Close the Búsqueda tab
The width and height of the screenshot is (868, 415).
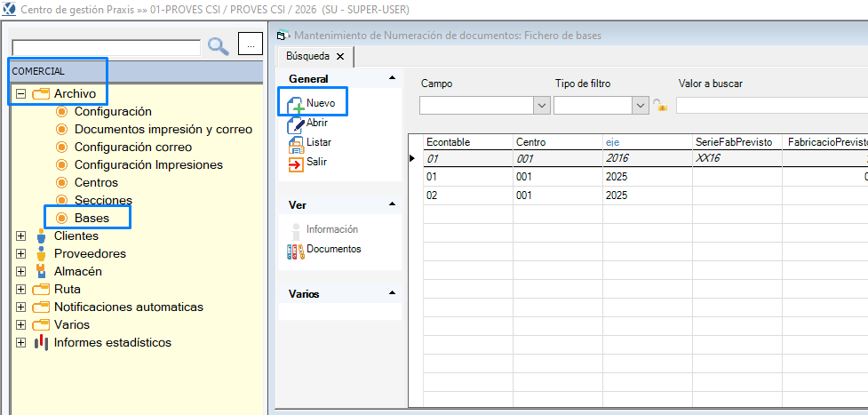click(x=340, y=57)
